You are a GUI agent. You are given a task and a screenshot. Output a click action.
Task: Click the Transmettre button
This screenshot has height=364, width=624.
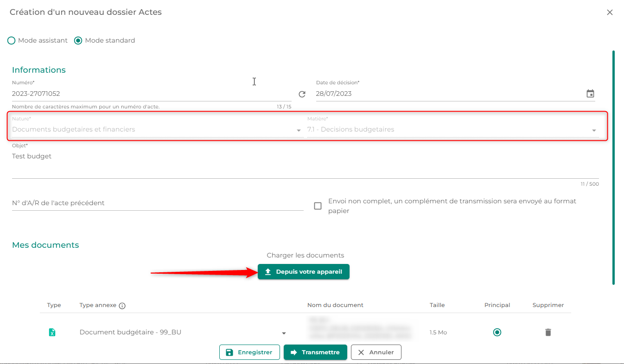pos(315,352)
